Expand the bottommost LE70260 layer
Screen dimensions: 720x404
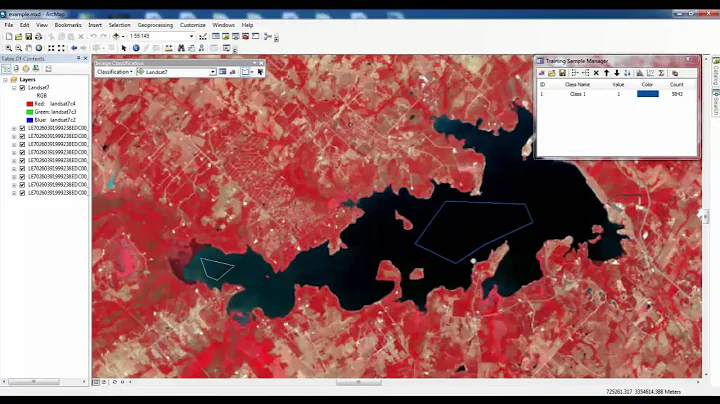point(14,193)
